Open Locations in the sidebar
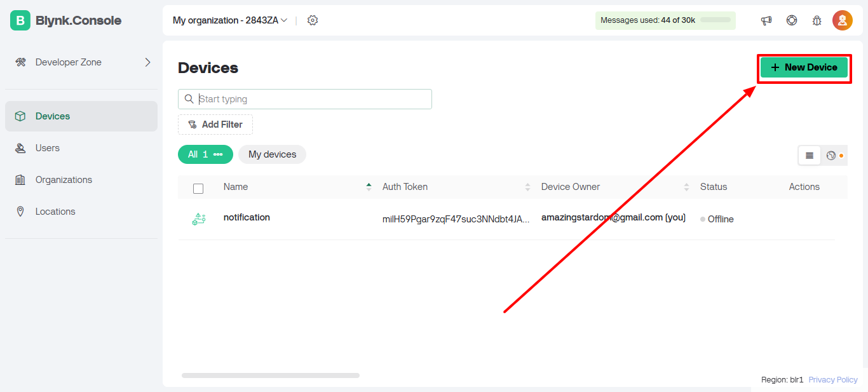Screen dimensions: 868x392 [x=81, y=212]
